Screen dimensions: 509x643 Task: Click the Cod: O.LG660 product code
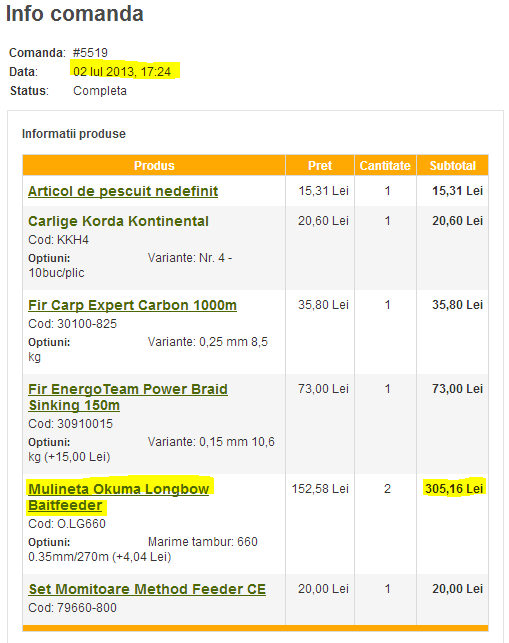click(67, 524)
